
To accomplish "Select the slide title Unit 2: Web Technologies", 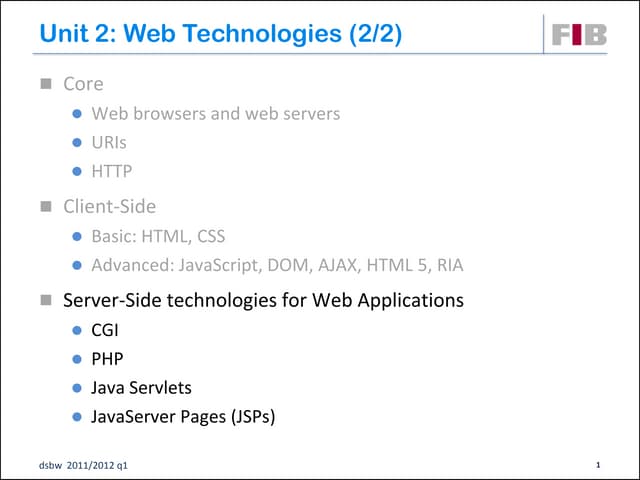I will click(x=220, y=35).
